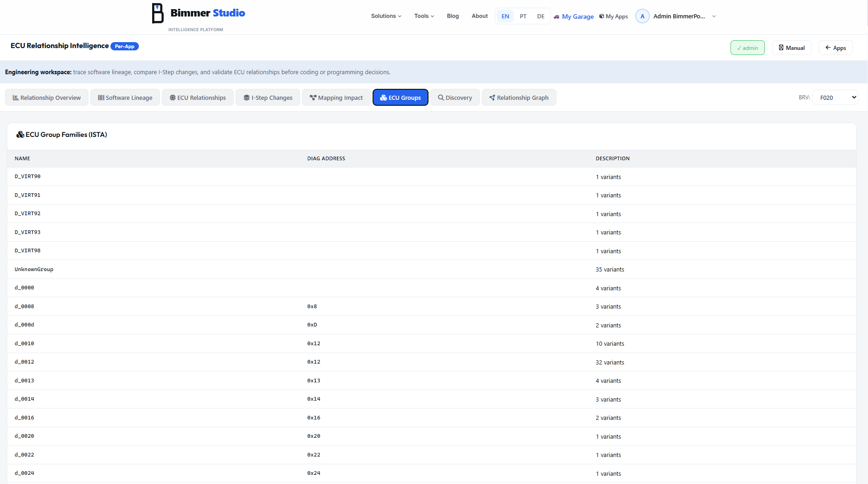The width and height of the screenshot is (868, 484).
Task: Click the I-Step Changes layers icon
Action: pyautogui.click(x=247, y=98)
